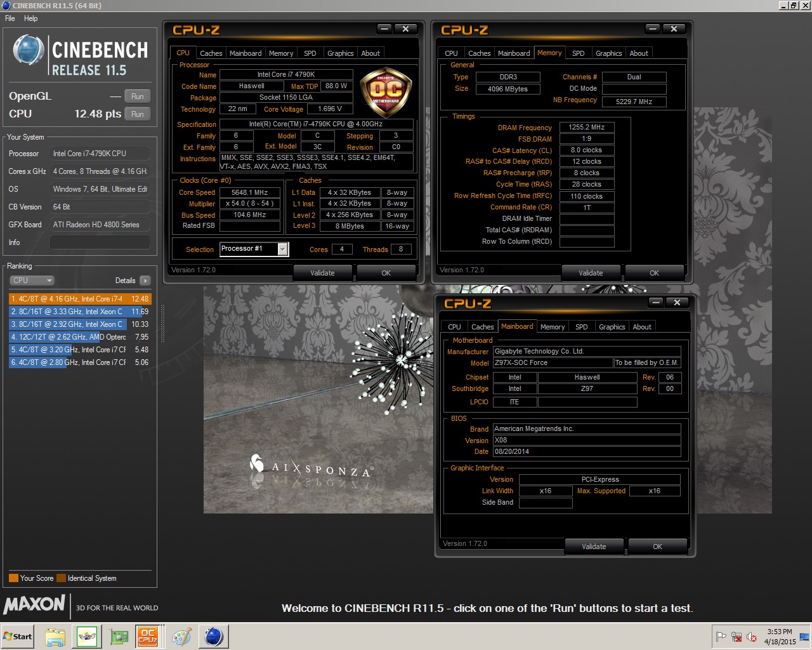The height and width of the screenshot is (650, 812).
Task: Select ranking row 6 score 5.06
Action: 80,362
